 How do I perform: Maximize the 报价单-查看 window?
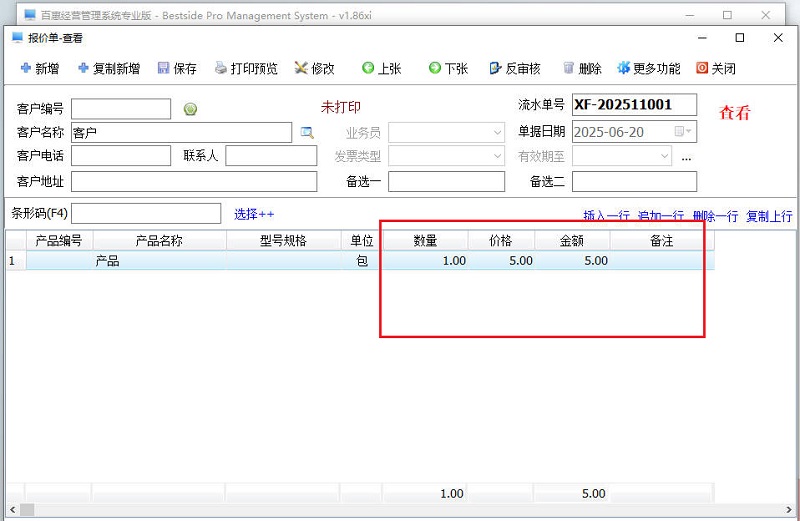(740, 38)
